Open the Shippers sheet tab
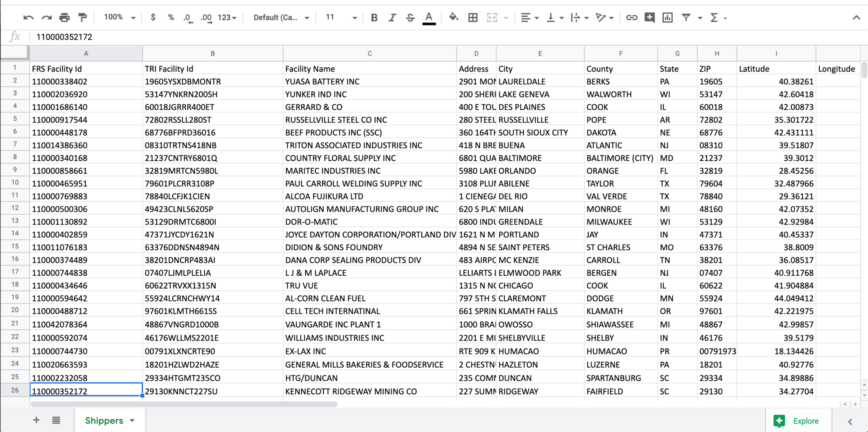 pos(104,421)
